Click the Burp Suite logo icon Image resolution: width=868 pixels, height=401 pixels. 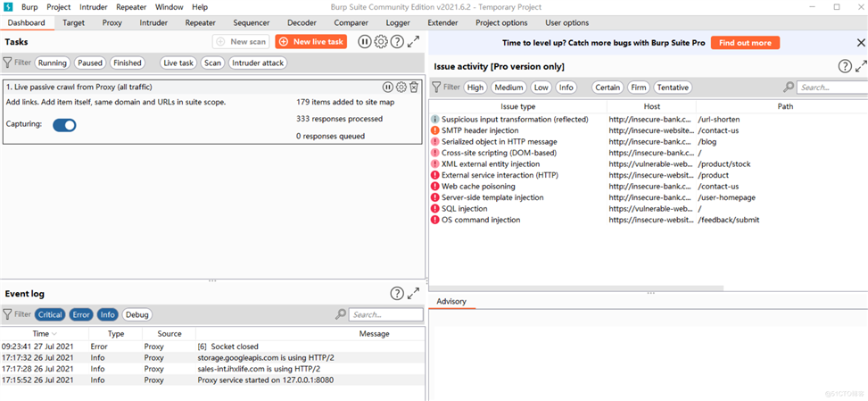(8, 7)
